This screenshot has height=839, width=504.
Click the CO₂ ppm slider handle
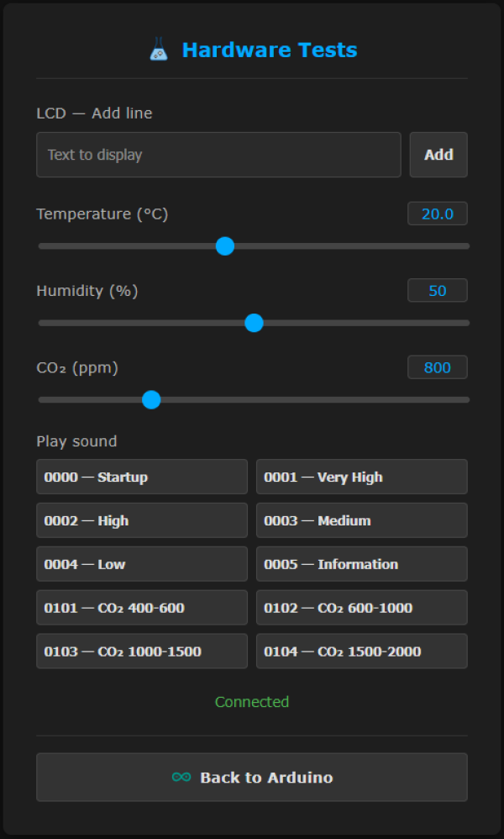pyautogui.click(x=151, y=399)
